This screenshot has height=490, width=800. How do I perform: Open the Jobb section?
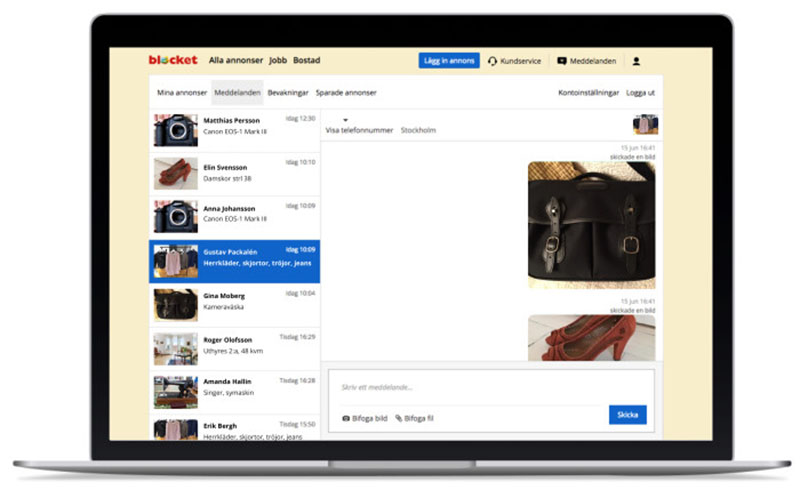[278, 60]
